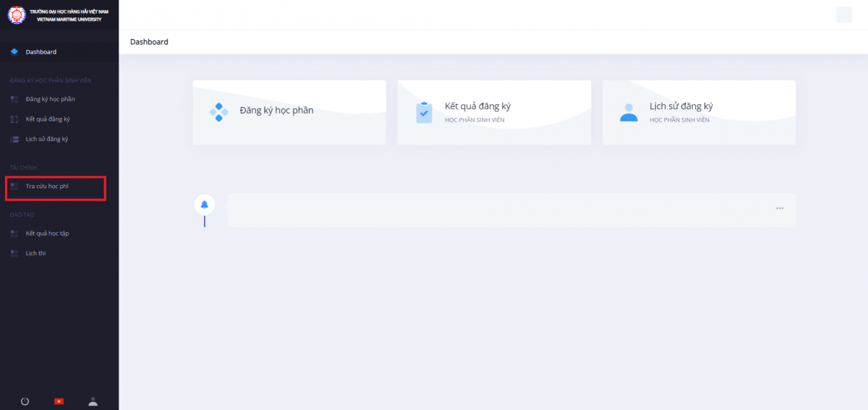This screenshot has height=410, width=868.
Task: Select Tra cứu học phí under Tài chính
Action: [47, 187]
